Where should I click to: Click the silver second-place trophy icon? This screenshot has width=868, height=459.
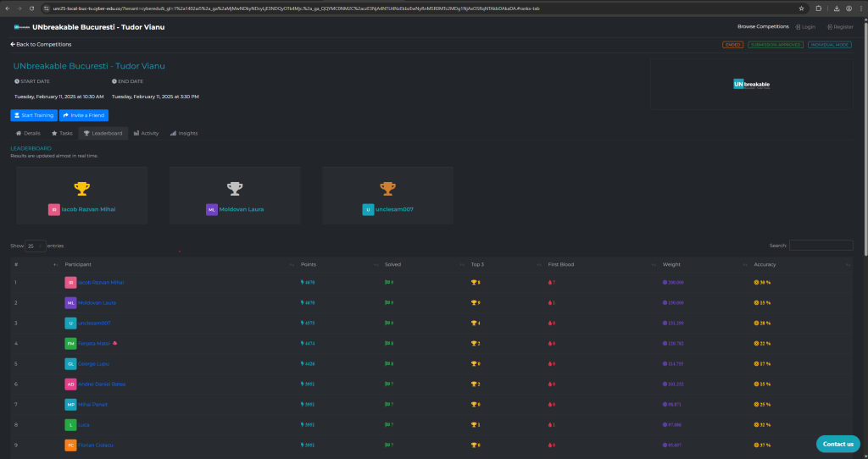[x=235, y=187]
